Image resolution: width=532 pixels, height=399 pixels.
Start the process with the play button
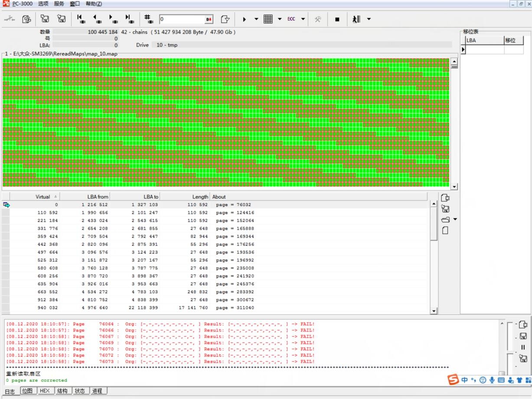point(245,19)
